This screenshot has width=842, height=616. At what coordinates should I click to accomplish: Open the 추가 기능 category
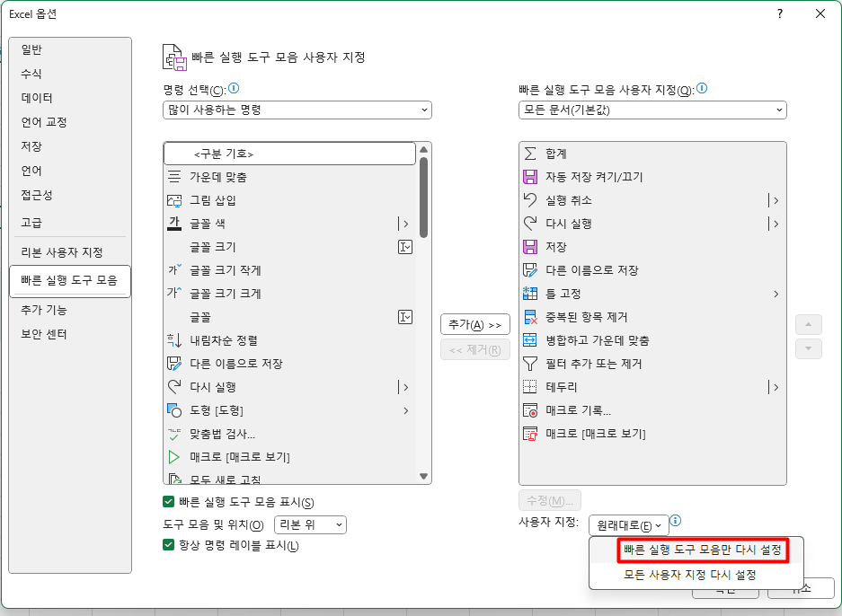click(44, 310)
